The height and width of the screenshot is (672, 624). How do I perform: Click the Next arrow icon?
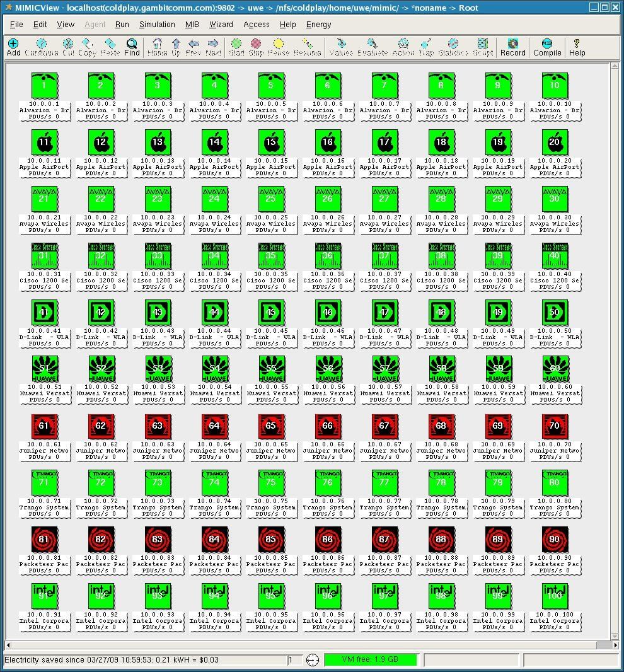pos(213,47)
